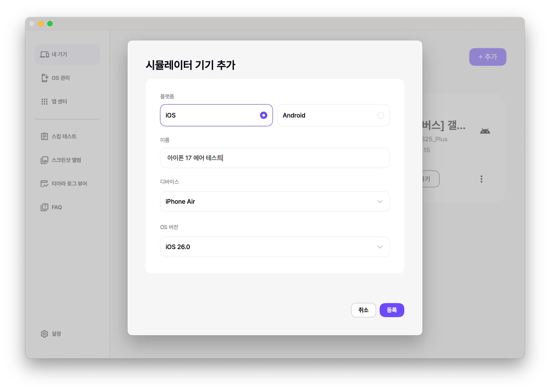The height and width of the screenshot is (392, 550).
Task: Click the 취소 cancel button
Action: point(363,310)
